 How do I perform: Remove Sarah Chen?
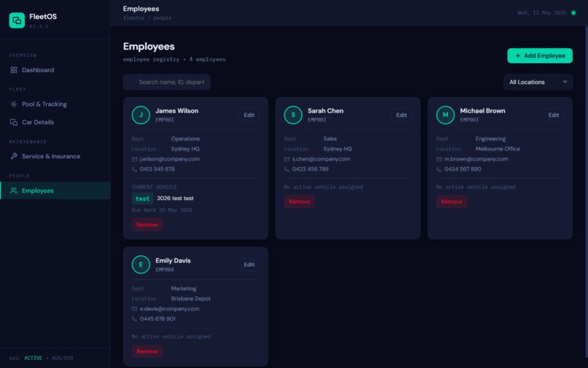(299, 202)
